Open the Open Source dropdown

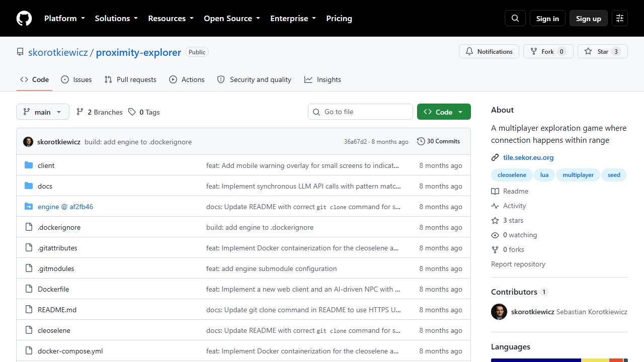[232, 18]
